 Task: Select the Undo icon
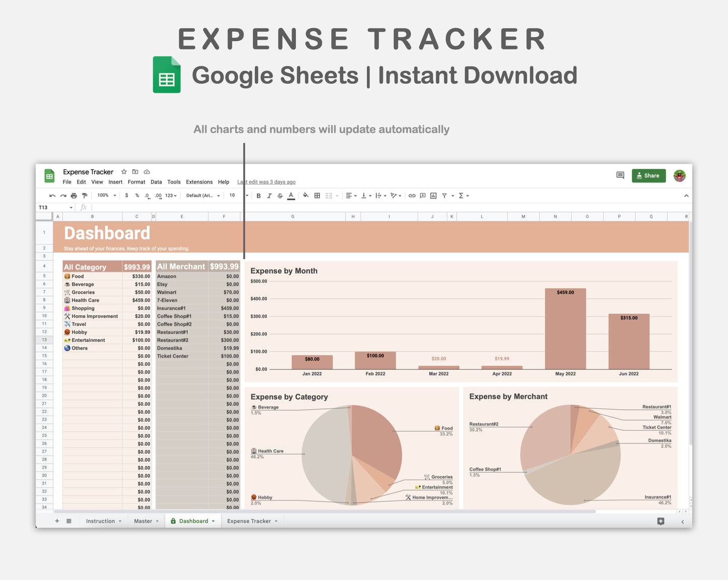52,195
